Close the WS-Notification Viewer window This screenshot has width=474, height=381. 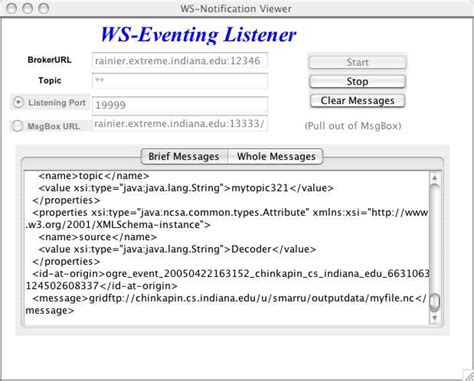tap(12, 8)
